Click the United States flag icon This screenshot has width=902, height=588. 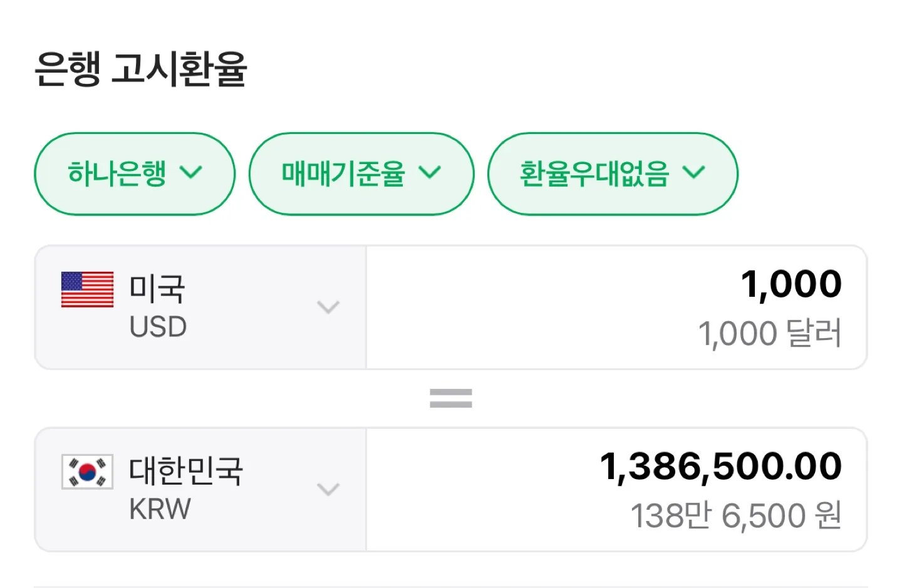(87, 289)
